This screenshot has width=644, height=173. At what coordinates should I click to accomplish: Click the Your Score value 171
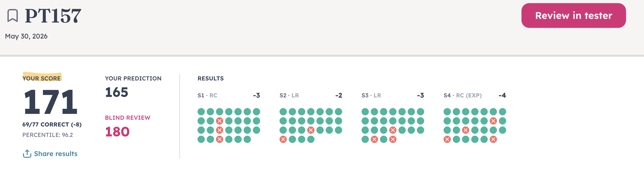coord(50,102)
